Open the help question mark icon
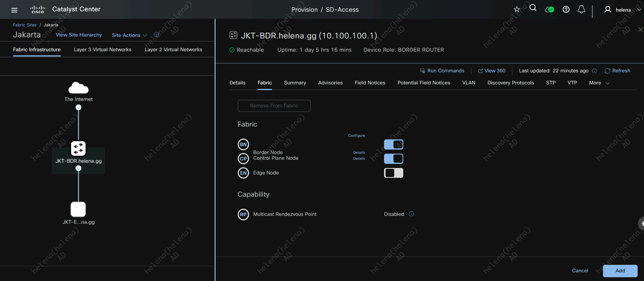 (x=566, y=9)
